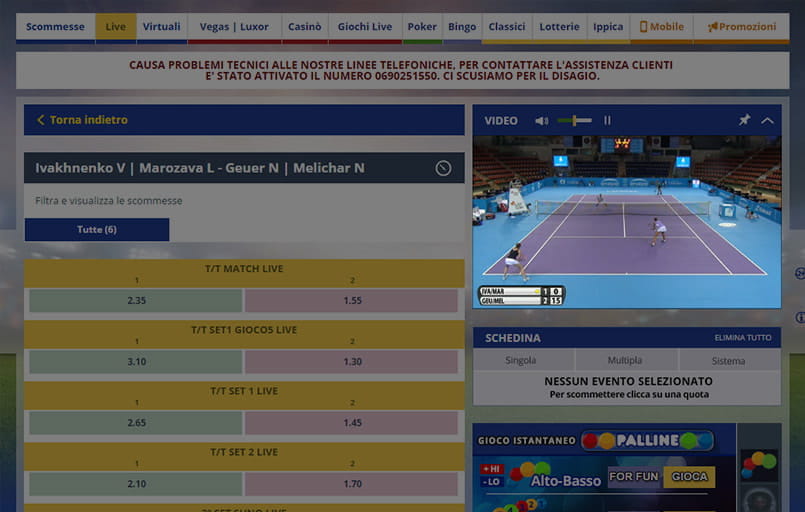Viewport: 805px width, 512px height.
Task: Click Elimina Tutto to clear slip
Action: [742, 338]
